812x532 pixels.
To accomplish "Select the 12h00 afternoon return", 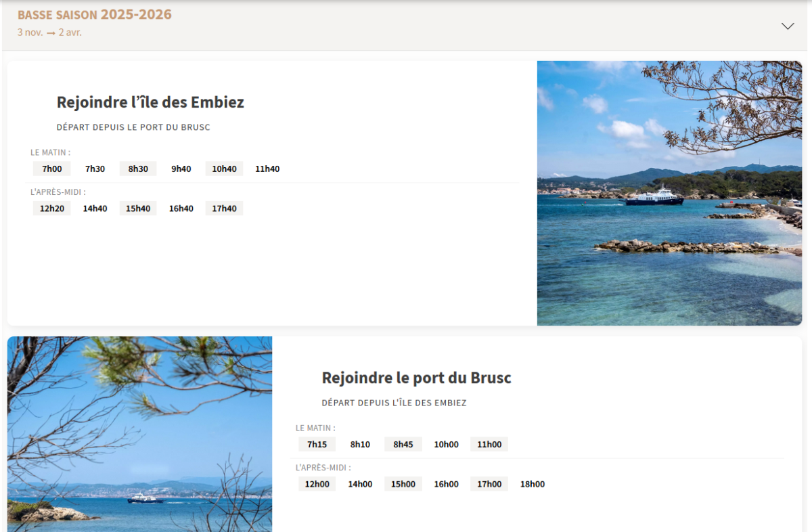I will [x=317, y=484].
